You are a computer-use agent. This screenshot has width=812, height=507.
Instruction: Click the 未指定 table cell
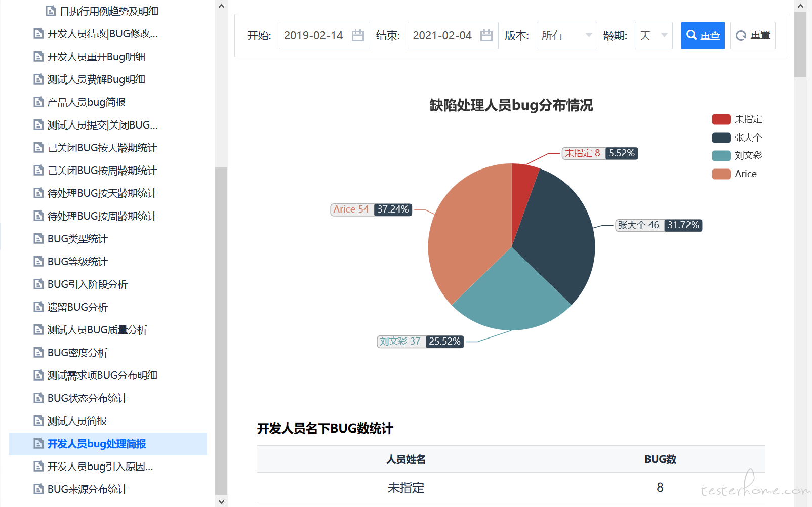tap(406, 488)
